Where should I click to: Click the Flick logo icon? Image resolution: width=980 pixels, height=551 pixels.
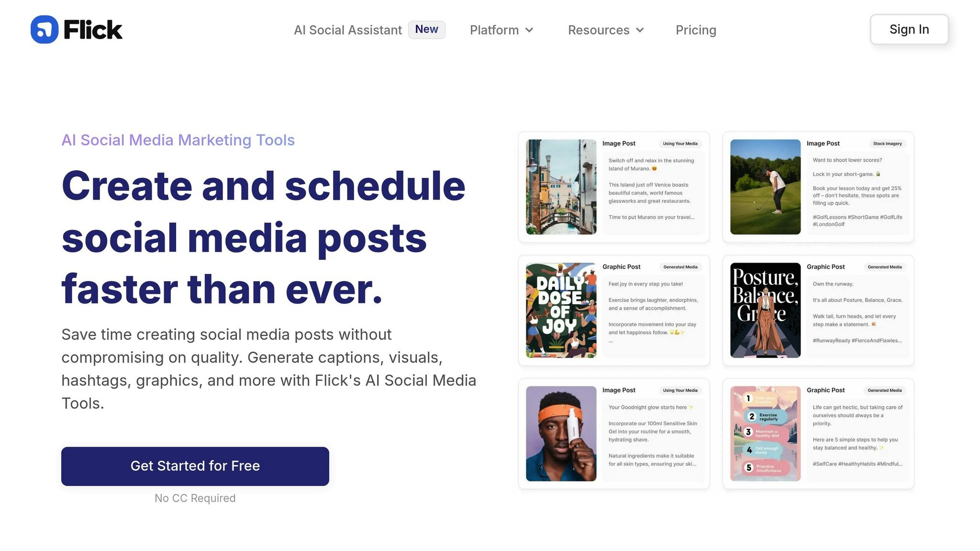coord(44,30)
